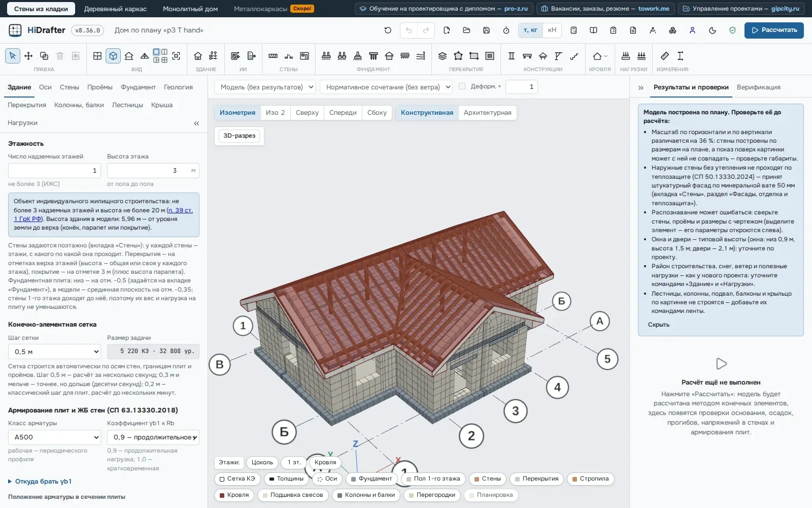The width and height of the screenshot is (812, 508).
Task: Open the 3D-разрез button
Action: tap(240, 136)
